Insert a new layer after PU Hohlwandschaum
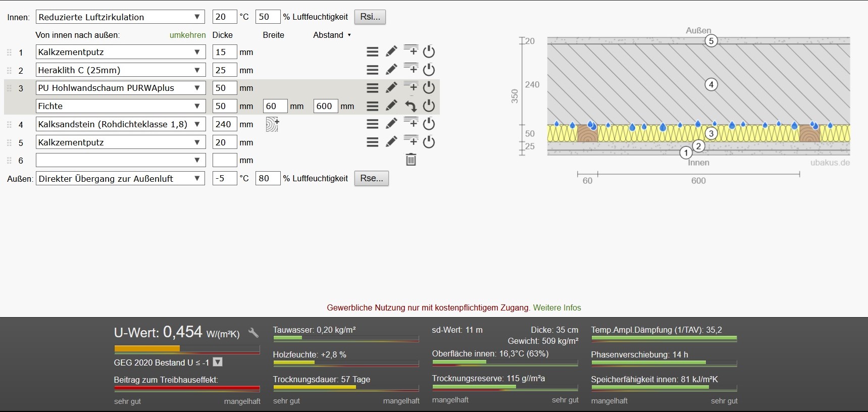Image resolution: width=868 pixels, height=412 pixels. (x=411, y=87)
